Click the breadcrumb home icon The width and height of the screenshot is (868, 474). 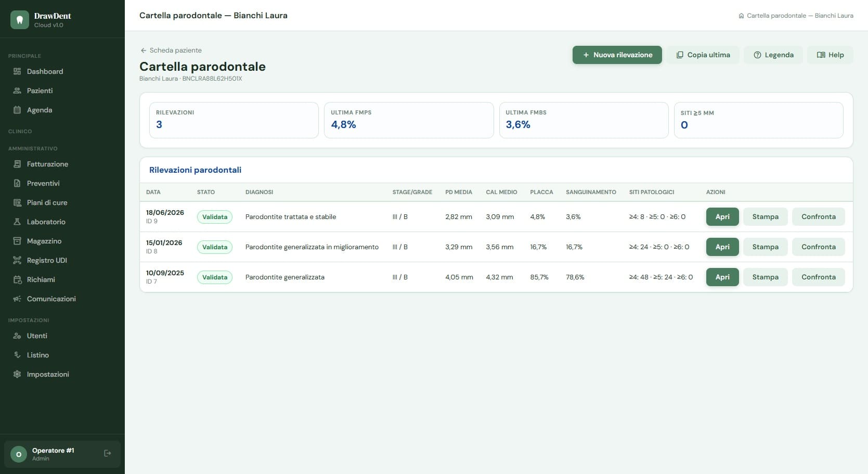coord(741,16)
